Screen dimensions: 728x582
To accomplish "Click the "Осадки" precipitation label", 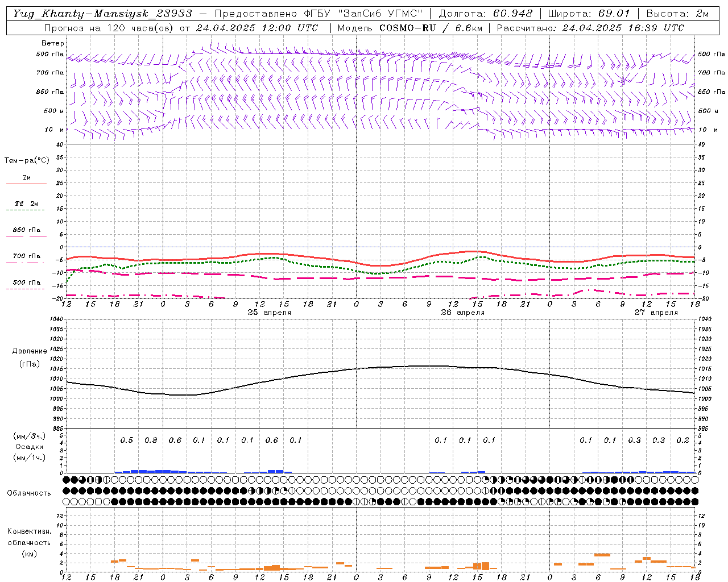I will pyautogui.click(x=30, y=447).
